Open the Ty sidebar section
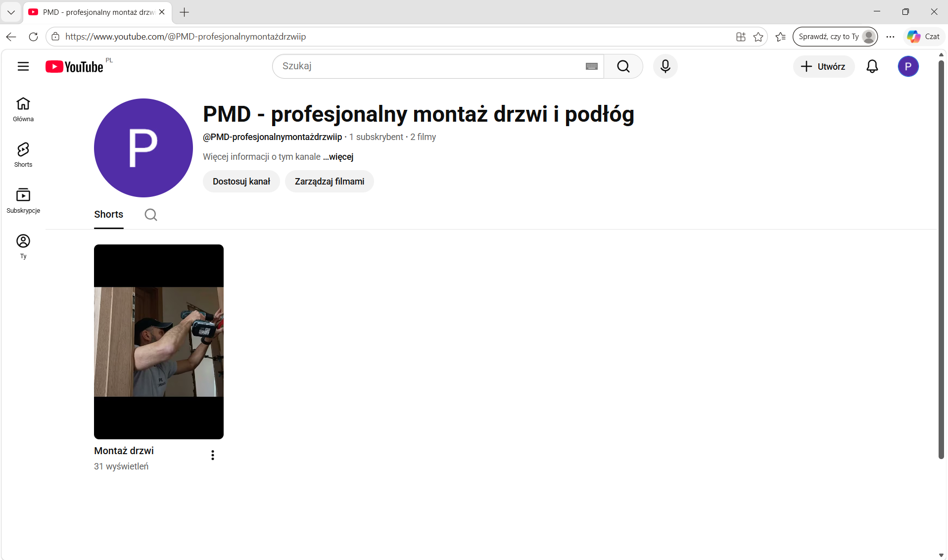Viewport: 948px width, 560px height. click(23, 247)
